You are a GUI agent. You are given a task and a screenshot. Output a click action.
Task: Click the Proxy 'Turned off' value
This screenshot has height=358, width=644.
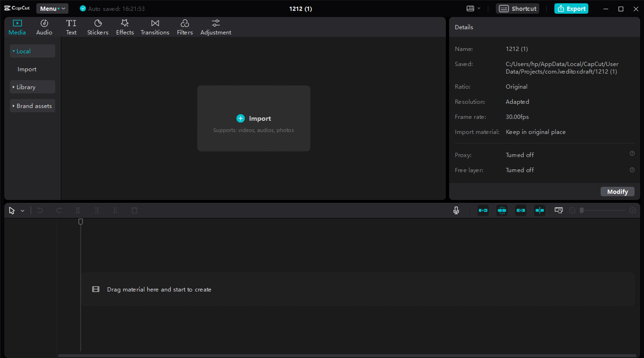[520, 155]
